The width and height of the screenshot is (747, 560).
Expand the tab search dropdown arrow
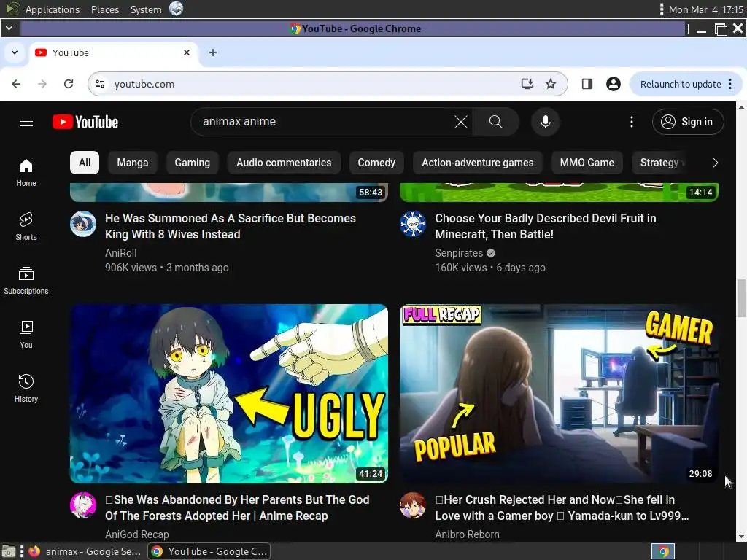click(15, 52)
